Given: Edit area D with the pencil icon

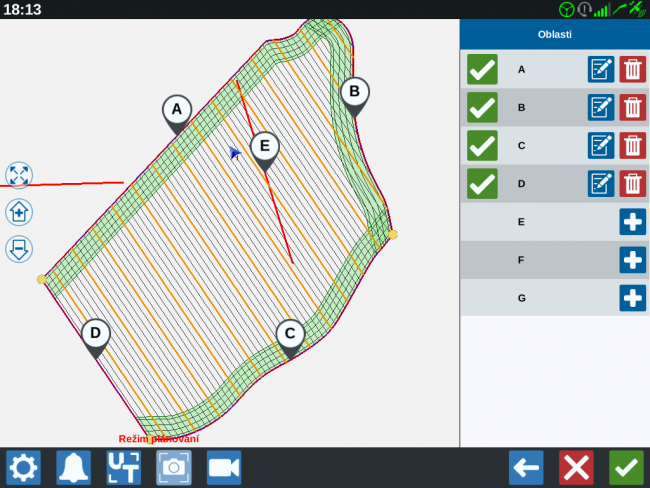Looking at the screenshot, I should pos(601,184).
